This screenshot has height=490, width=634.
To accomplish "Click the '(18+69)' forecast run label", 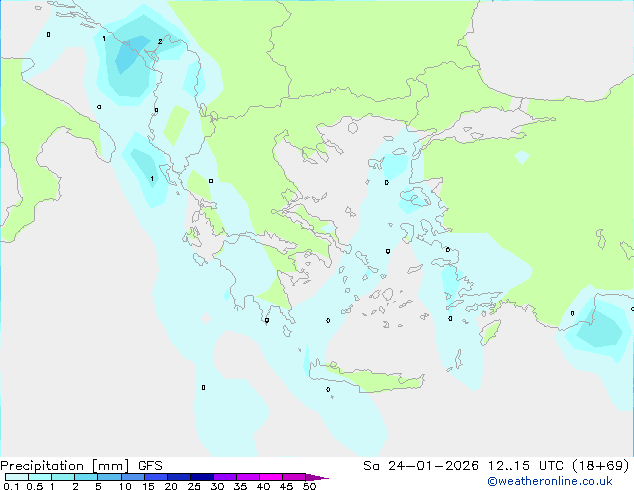I will (x=601, y=466).
